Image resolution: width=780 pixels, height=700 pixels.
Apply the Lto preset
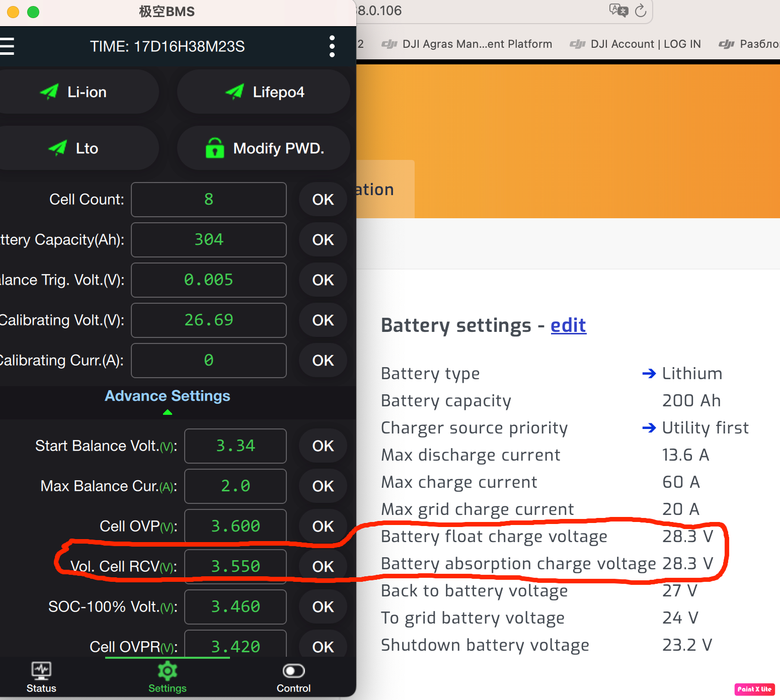coord(79,148)
